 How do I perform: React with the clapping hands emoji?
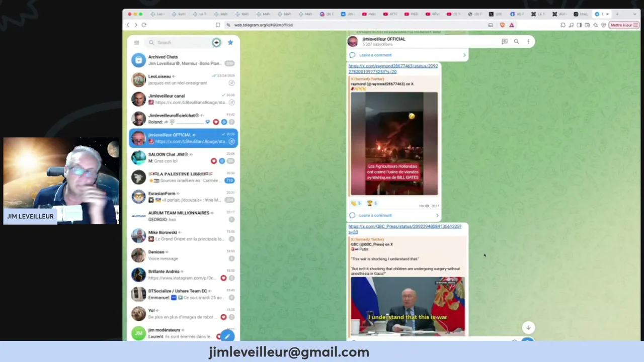point(356,203)
